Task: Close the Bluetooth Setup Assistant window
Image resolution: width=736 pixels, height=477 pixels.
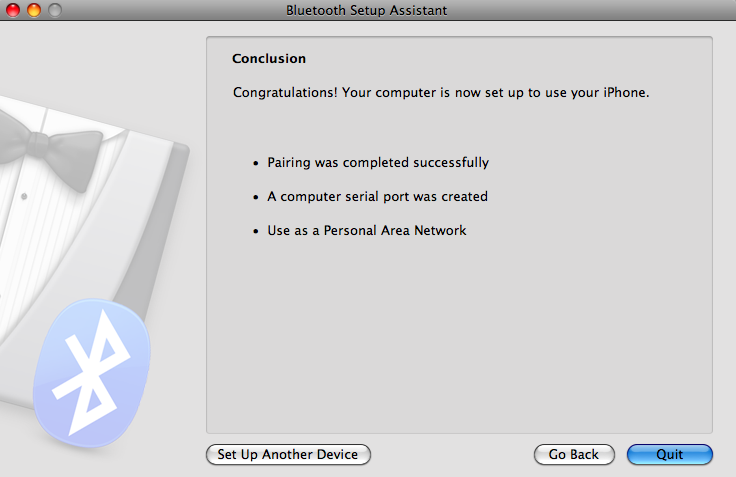Action: coord(13,10)
